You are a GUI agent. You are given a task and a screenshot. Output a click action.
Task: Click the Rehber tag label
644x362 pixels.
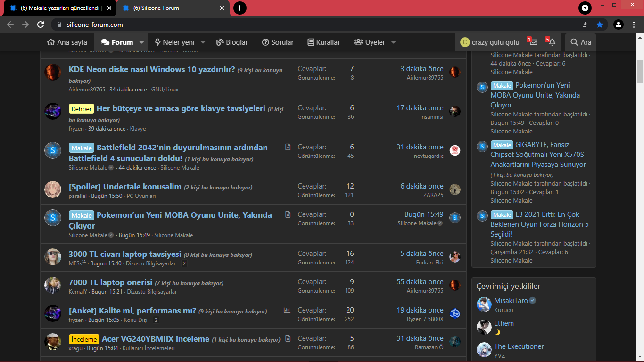[x=82, y=109]
